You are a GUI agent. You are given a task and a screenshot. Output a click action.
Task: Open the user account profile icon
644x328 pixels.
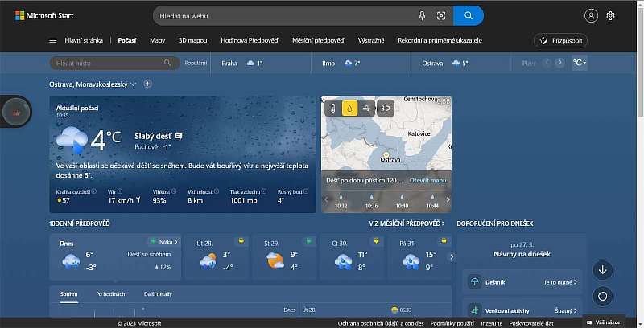tap(592, 15)
